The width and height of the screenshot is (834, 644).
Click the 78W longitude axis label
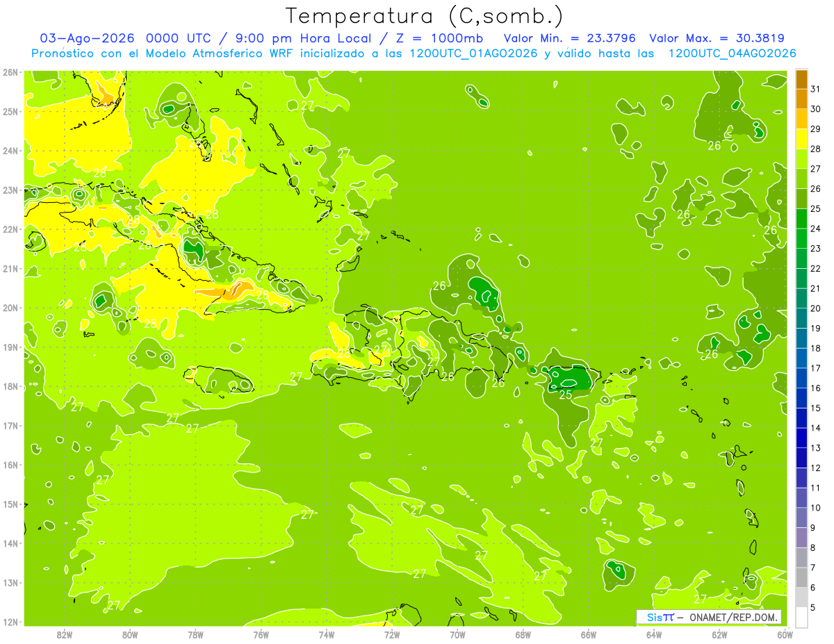[x=196, y=634]
